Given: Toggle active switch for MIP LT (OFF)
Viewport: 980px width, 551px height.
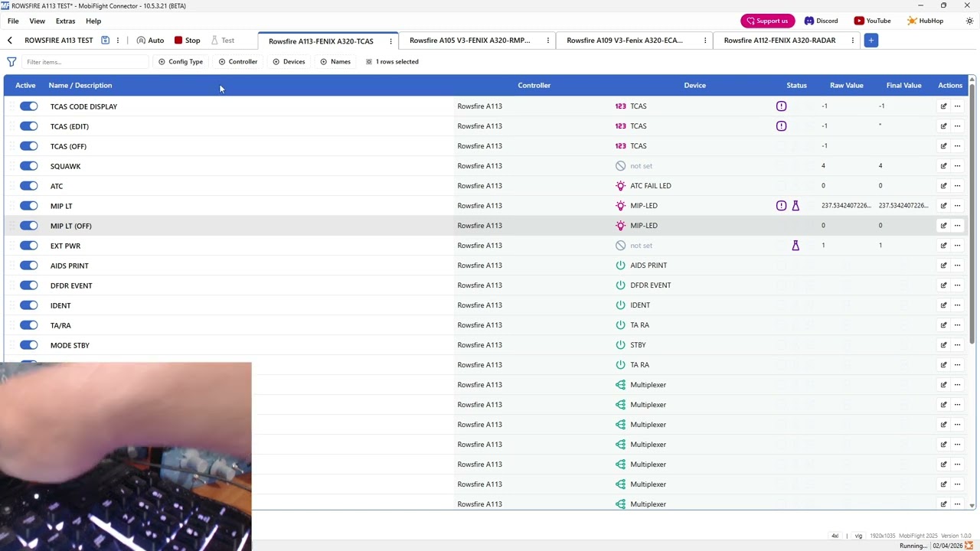Looking at the screenshot, I should (29, 226).
